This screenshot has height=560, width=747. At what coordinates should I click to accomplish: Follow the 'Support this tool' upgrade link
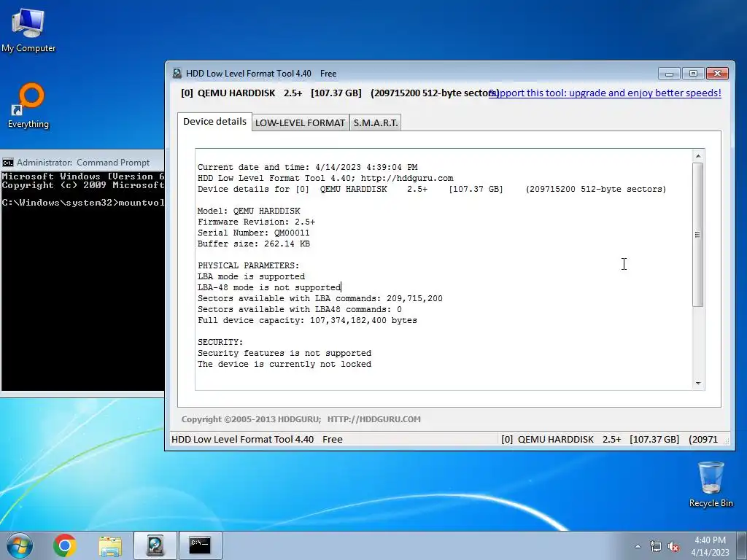click(605, 93)
